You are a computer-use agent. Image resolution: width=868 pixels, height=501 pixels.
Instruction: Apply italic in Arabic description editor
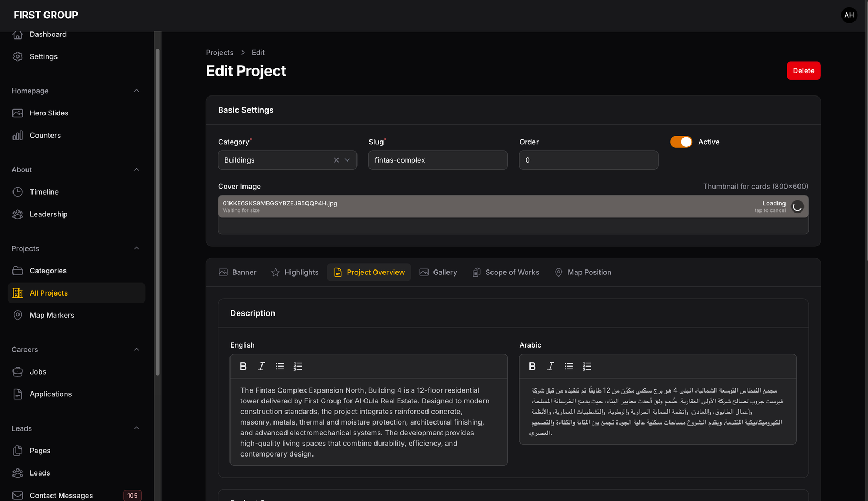551,367
